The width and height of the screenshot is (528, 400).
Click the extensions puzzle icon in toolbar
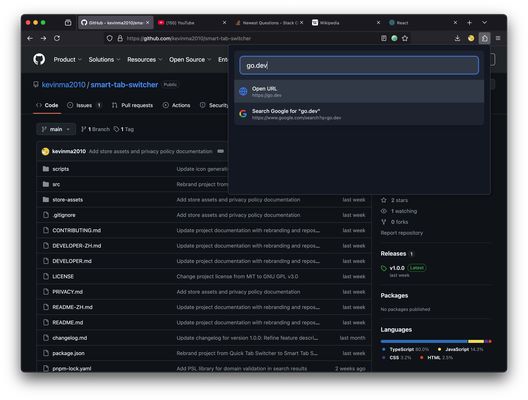484,38
